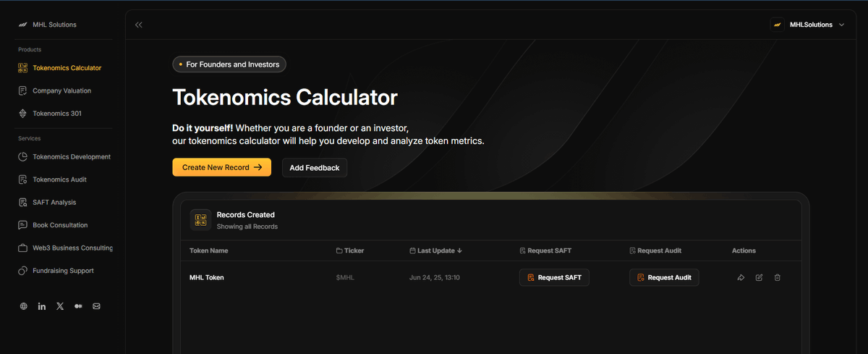Open Tokenomics Calculator in sidebar
This screenshot has width=868, height=354.
tap(59, 68)
